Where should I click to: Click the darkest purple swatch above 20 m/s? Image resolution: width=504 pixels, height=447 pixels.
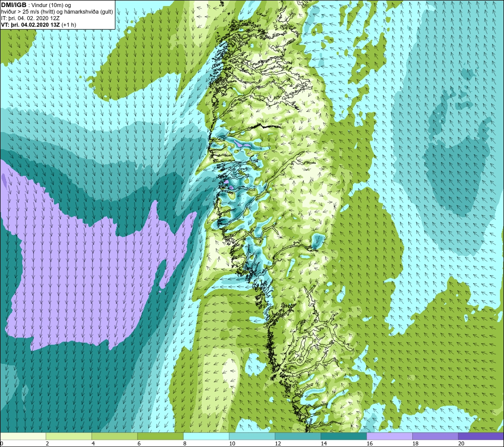point(481,436)
